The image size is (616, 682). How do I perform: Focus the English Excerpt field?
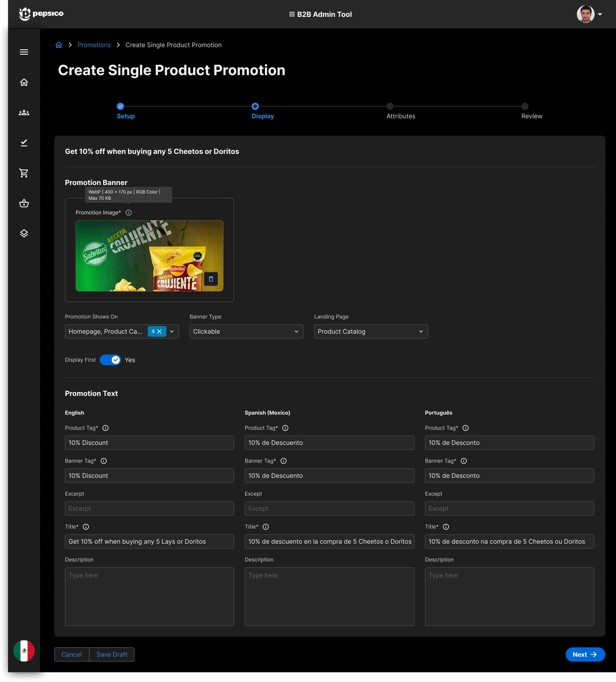(149, 508)
